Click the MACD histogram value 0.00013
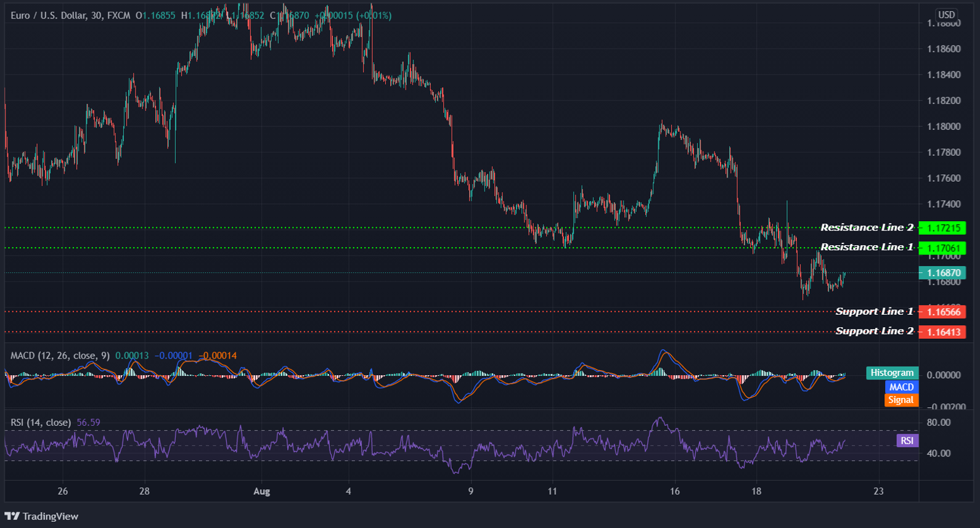980x528 pixels. click(x=132, y=355)
